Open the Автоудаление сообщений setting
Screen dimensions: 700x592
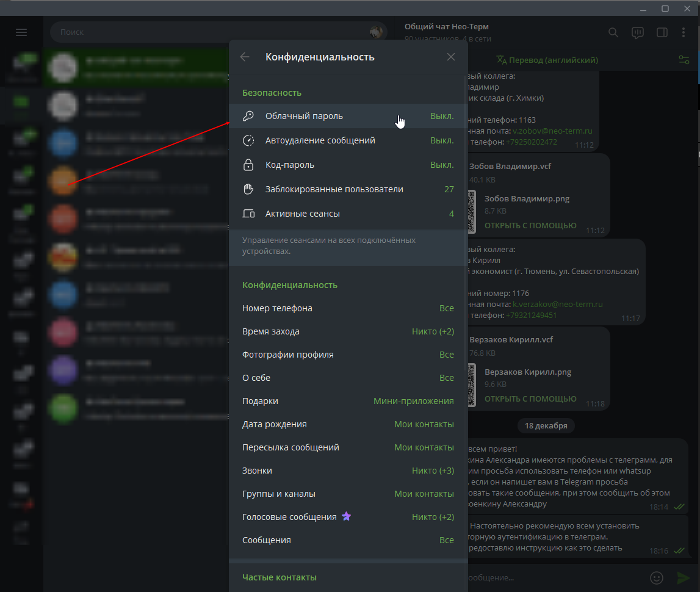pos(348,140)
